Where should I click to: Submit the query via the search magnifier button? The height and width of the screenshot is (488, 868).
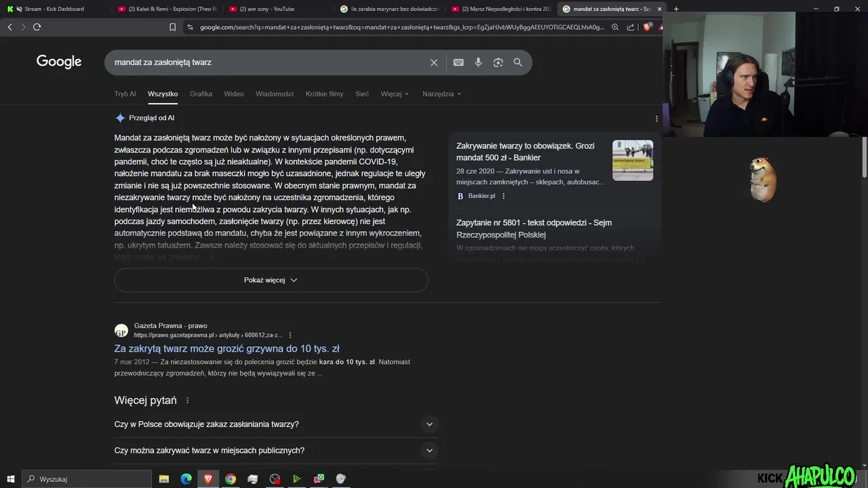pyautogui.click(x=518, y=62)
